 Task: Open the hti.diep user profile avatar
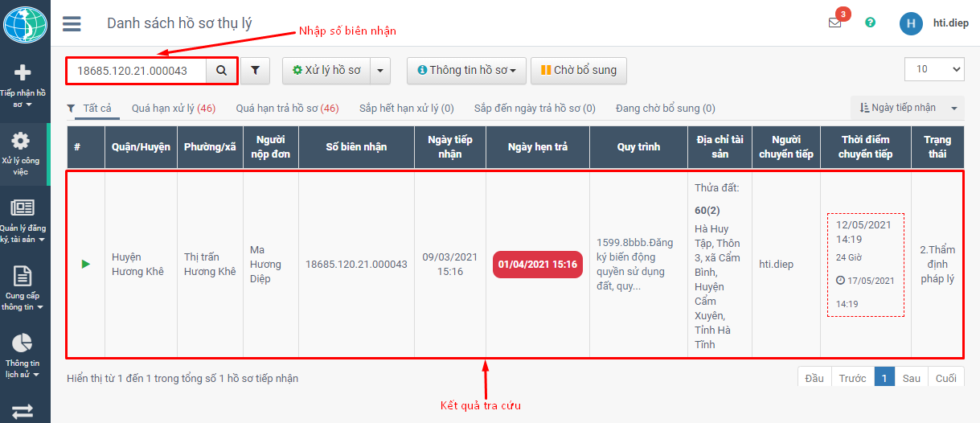tap(910, 23)
